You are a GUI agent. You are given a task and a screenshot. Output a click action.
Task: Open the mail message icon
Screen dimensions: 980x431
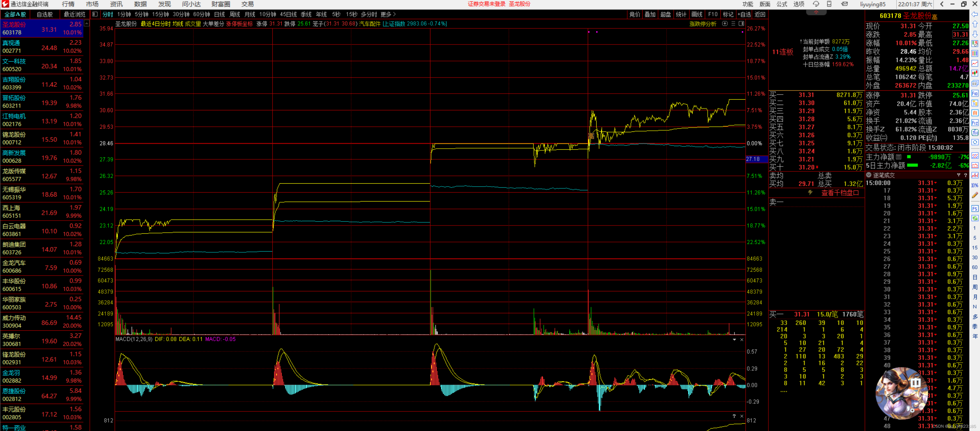pyautogui.click(x=844, y=4)
